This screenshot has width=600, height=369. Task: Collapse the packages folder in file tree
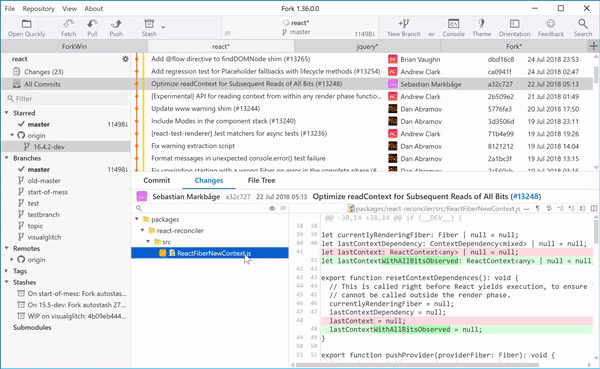pos(137,219)
